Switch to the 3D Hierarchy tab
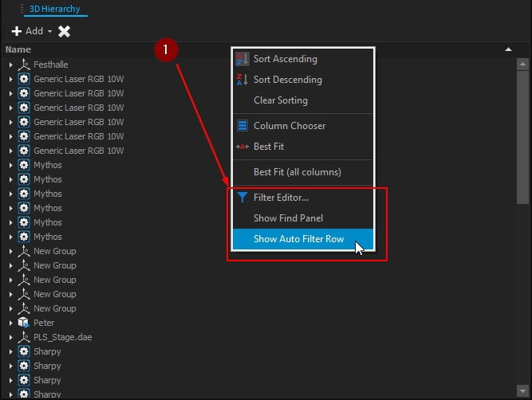Viewport: 532px width, 400px height. [x=55, y=9]
